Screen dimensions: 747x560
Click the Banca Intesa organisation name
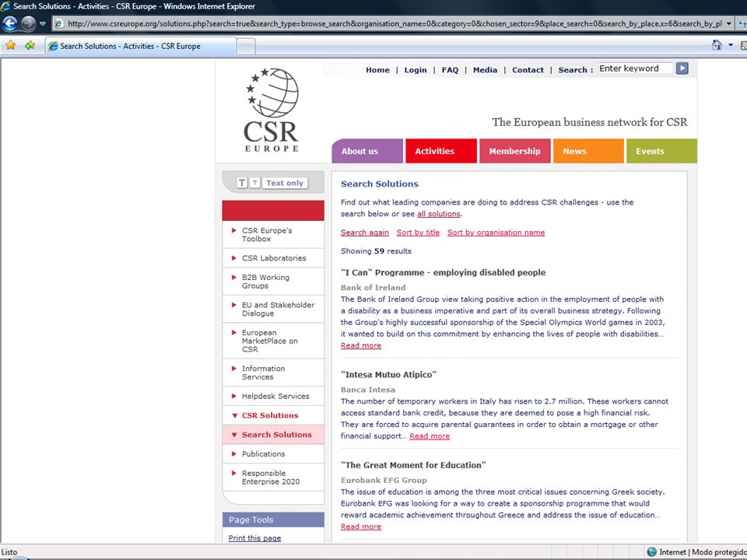(x=368, y=390)
